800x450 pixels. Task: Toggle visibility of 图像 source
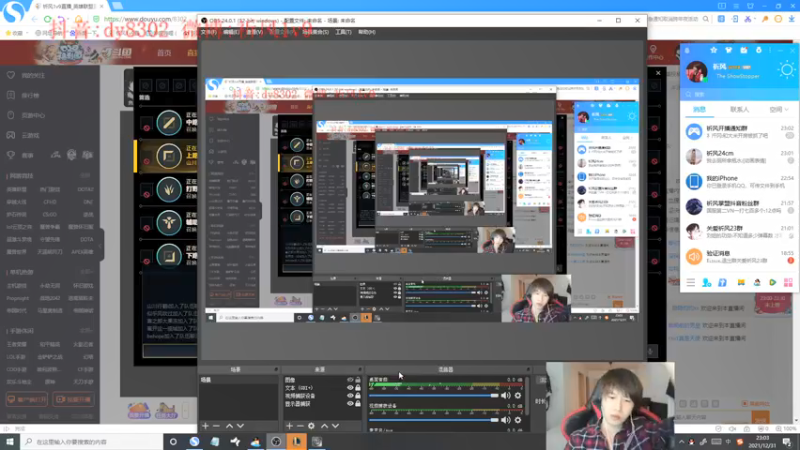click(350, 380)
